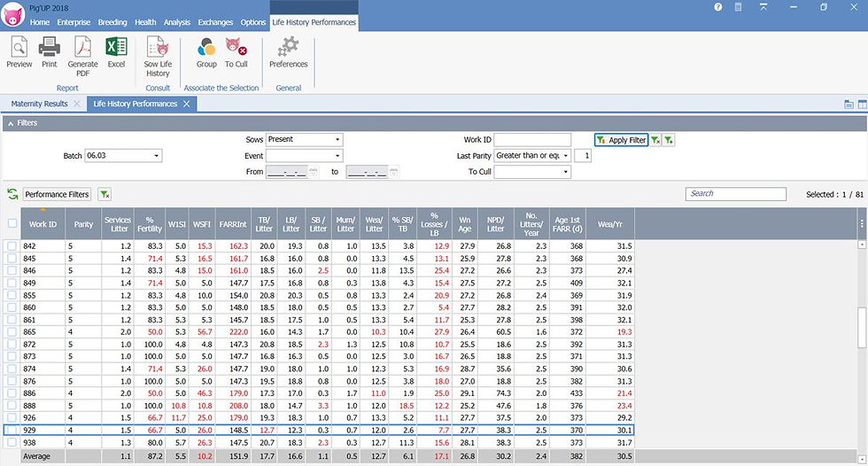Open From date calendar picker
Image resolution: width=868 pixels, height=466 pixels.
click(314, 172)
